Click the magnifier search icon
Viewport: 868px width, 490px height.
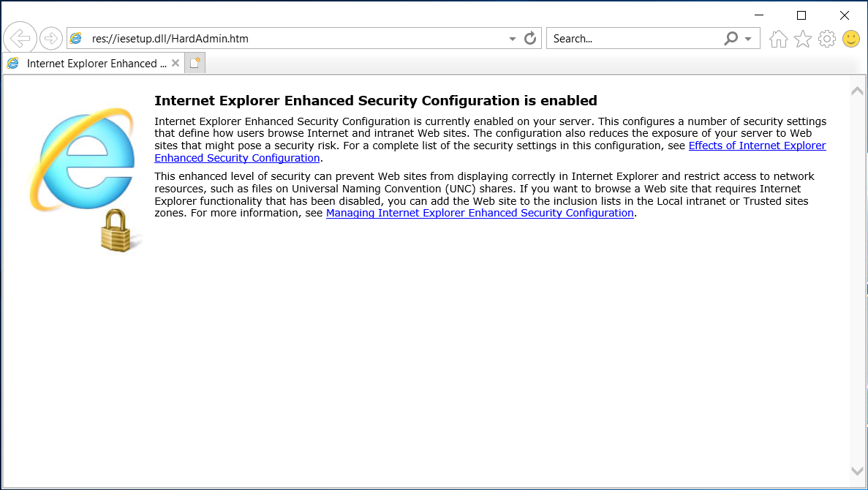pyautogui.click(x=731, y=38)
